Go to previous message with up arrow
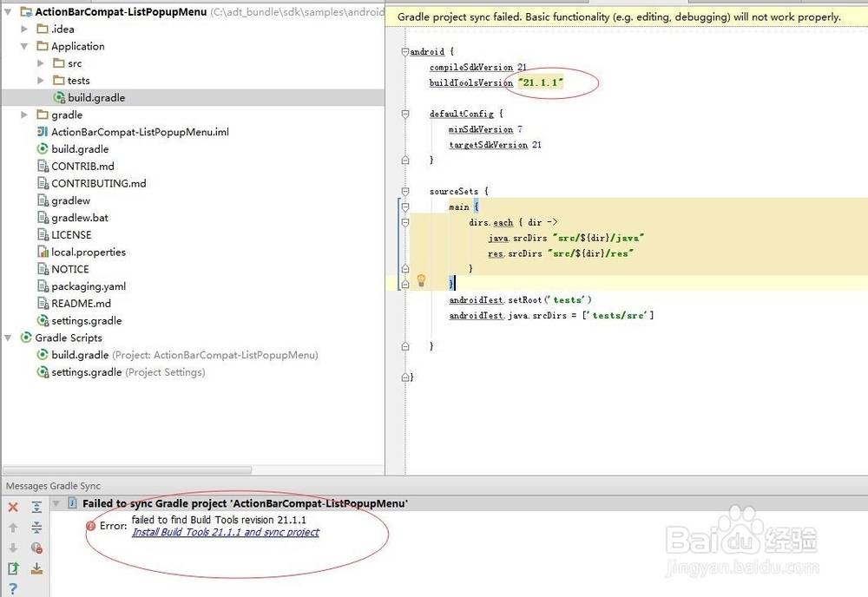The width and height of the screenshot is (868, 597). [13, 528]
